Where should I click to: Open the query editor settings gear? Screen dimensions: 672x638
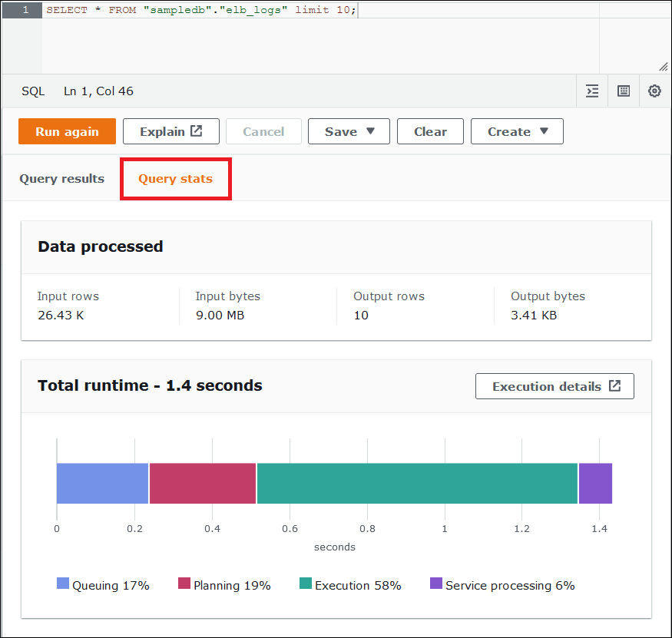tap(654, 91)
